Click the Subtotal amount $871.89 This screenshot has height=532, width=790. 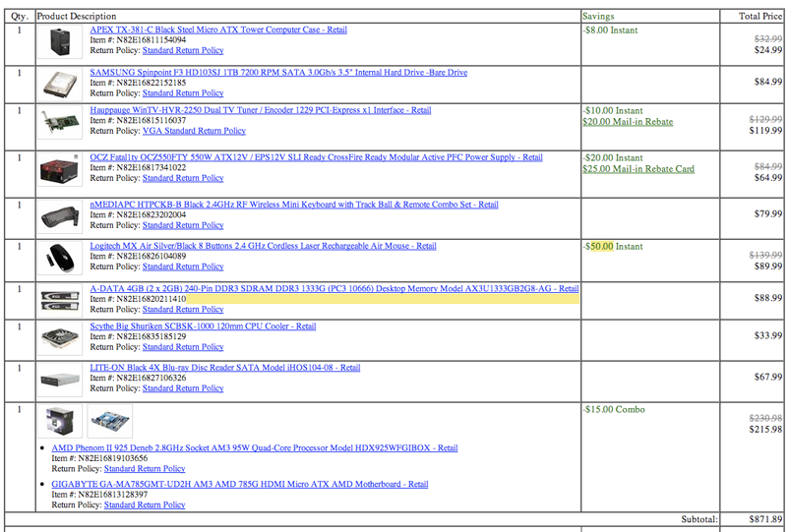click(765, 519)
